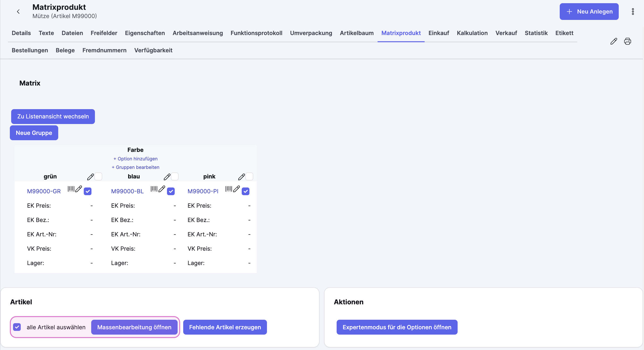This screenshot has width=644, height=350.
Task: Uncheck the M99000-GR article checkbox
Action: click(87, 191)
